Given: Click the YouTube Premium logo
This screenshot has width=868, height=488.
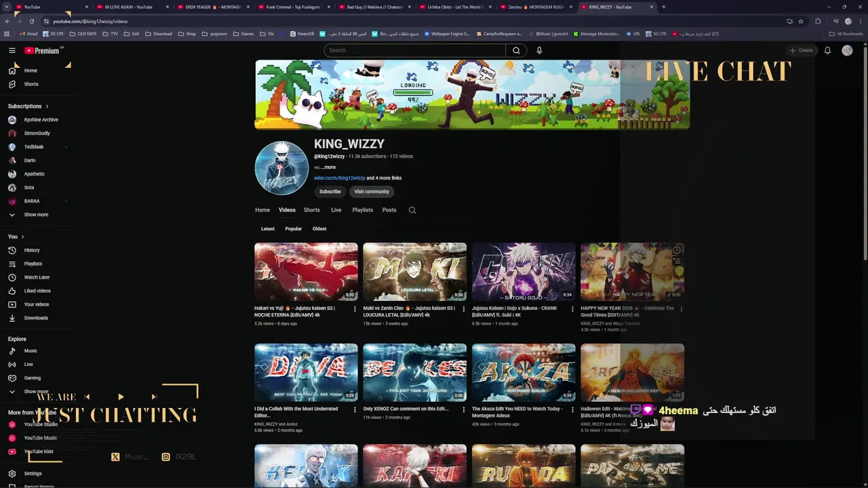Looking at the screenshot, I should pyautogui.click(x=42, y=50).
